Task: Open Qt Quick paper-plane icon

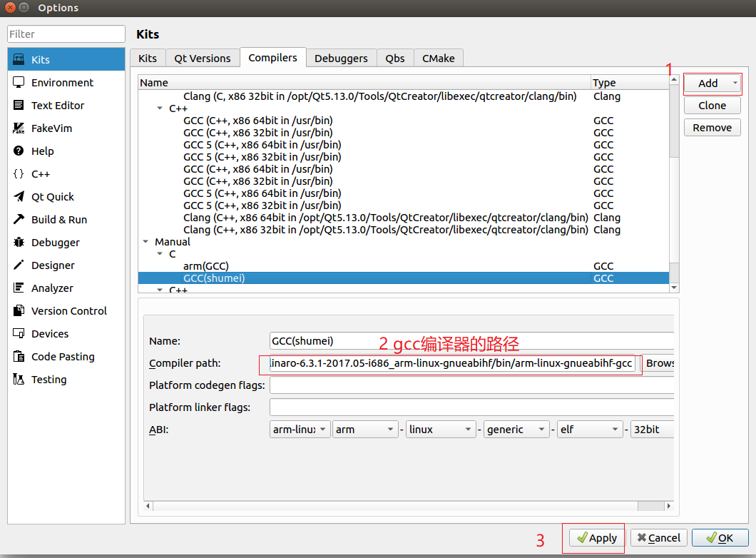Action: coord(19,197)
